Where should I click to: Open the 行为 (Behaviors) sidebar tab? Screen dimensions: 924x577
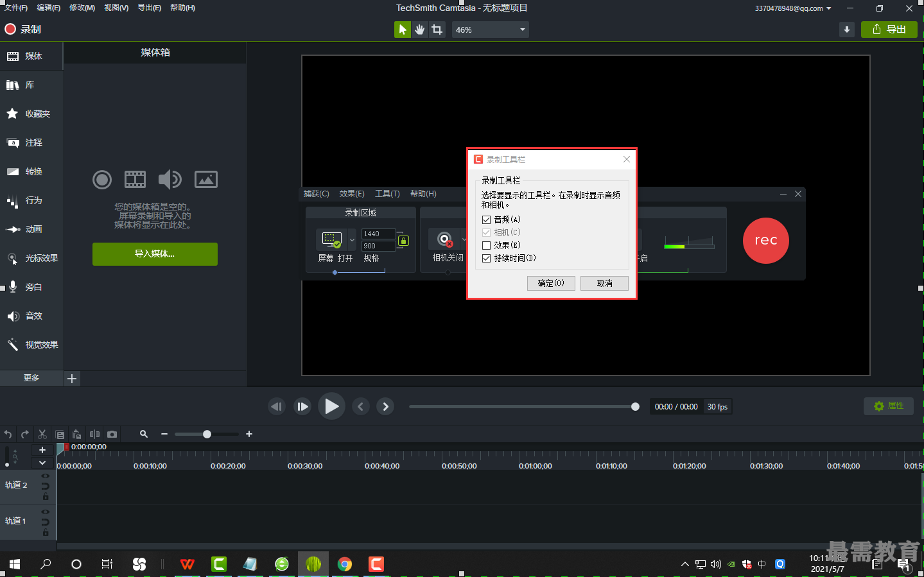31,200
